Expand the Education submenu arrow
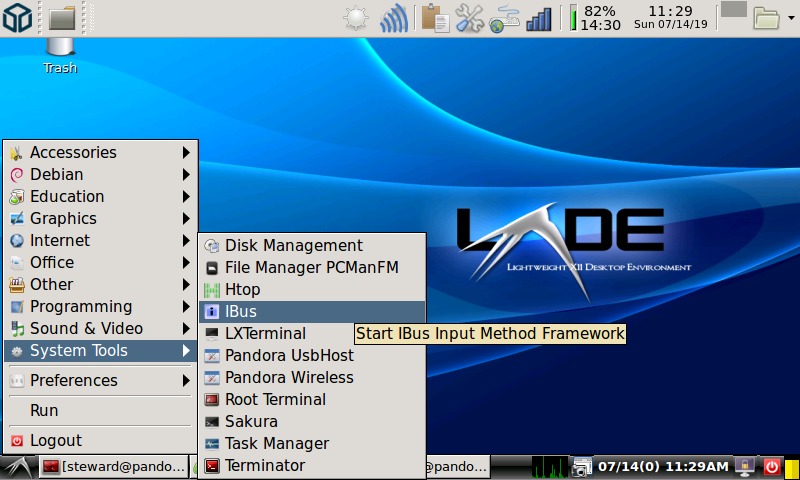 pyautogui.click(x=186, y=196)
